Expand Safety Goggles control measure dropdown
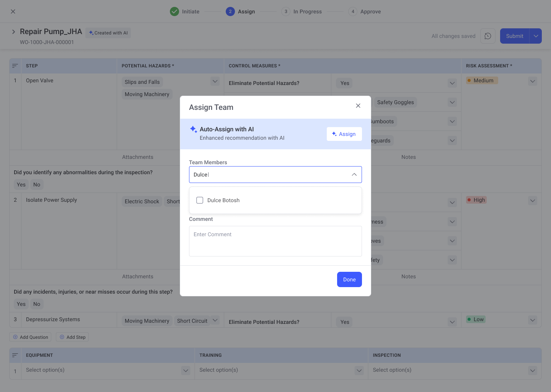The width and height of the screenshot is (551, 392). pyautogui.click(x=452, y=102)
